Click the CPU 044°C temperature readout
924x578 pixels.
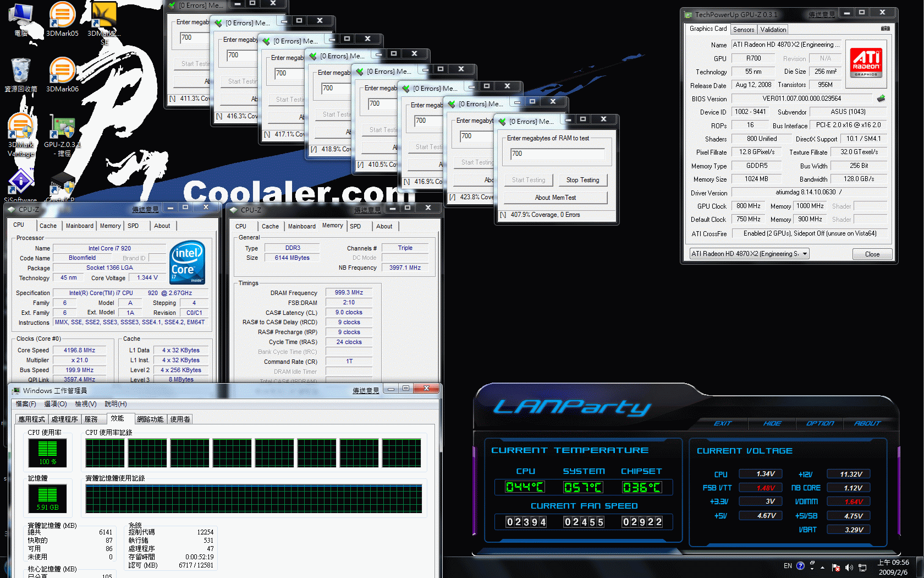coord(525,487)
